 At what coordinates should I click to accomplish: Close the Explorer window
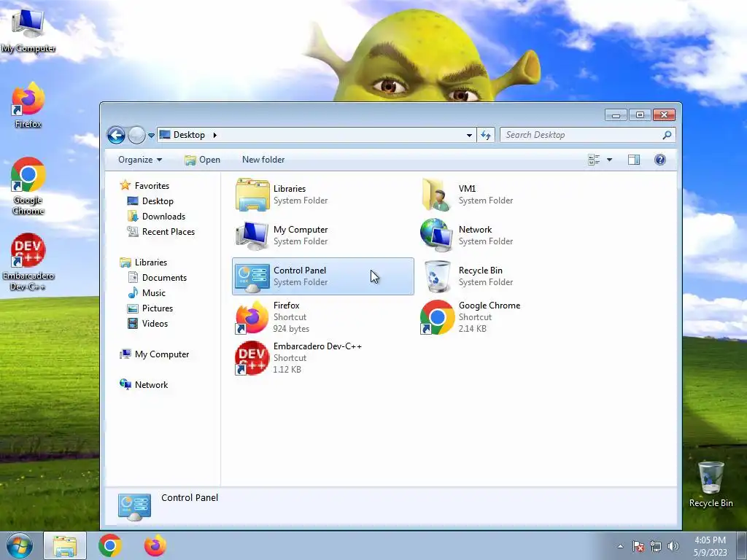click(664, 114)
